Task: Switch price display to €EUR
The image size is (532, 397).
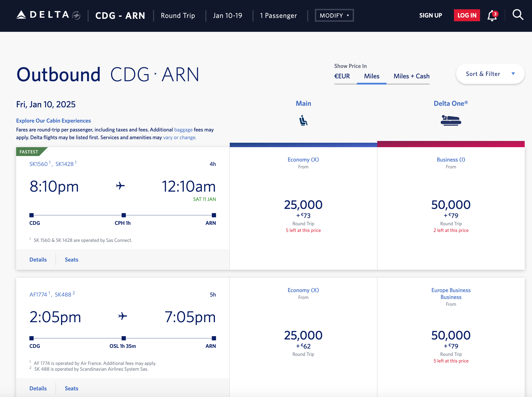Action: pyautogui.click(x=342, y=76)
